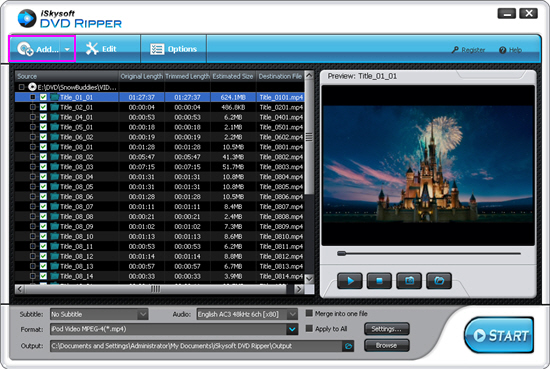
Task: Select the Title_08_11 folder icon
Action: tap(54, 246)
